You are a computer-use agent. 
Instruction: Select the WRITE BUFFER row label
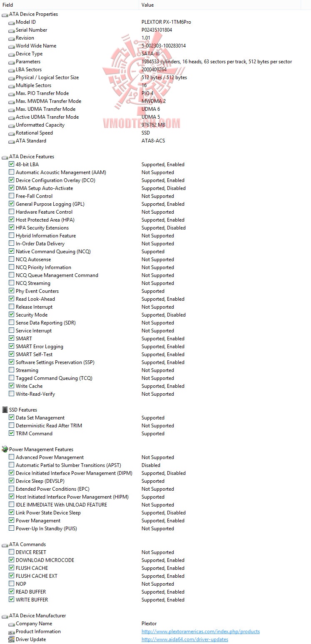[32, 600]
